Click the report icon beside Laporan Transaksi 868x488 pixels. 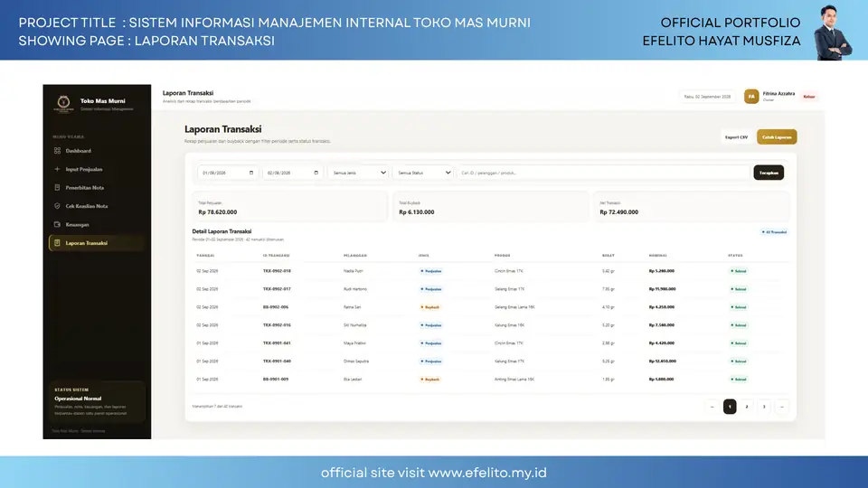[57, 243]
